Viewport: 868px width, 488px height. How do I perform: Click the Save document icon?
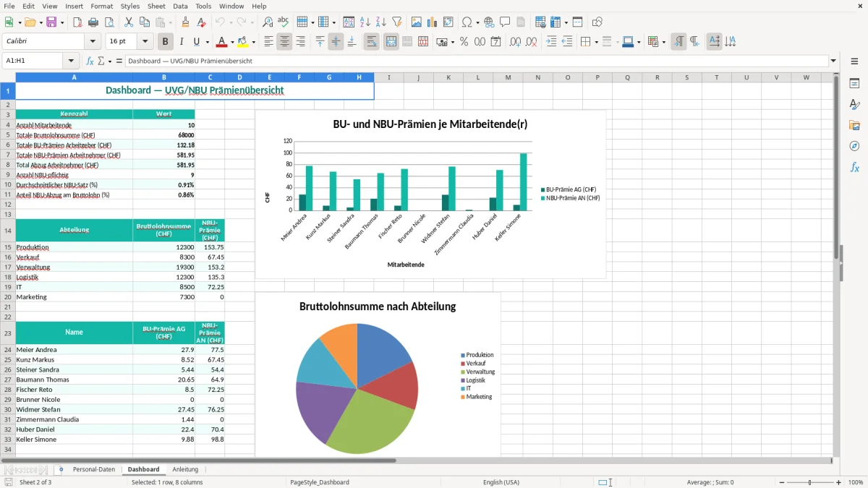point(51,22)
